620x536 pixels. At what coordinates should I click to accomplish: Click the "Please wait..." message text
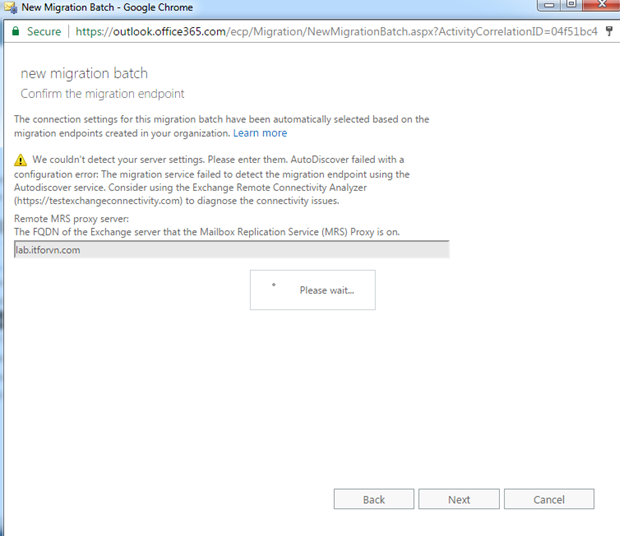point(326,290)
